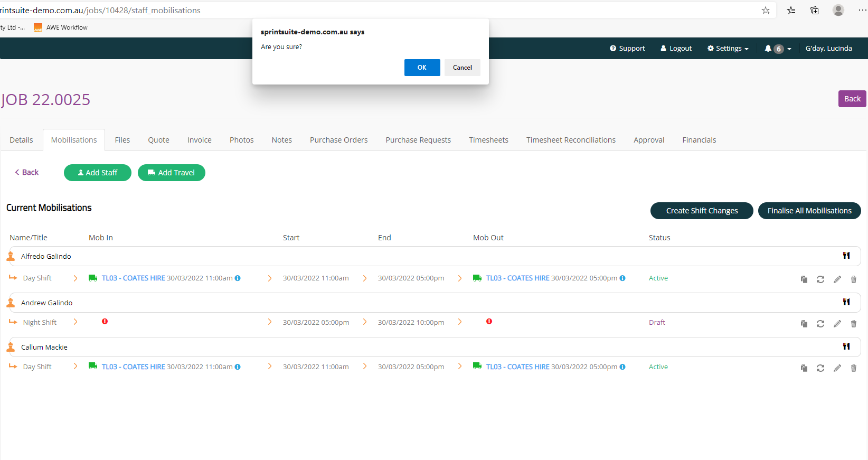Click Create Shift Changes

tap(702, 211)
